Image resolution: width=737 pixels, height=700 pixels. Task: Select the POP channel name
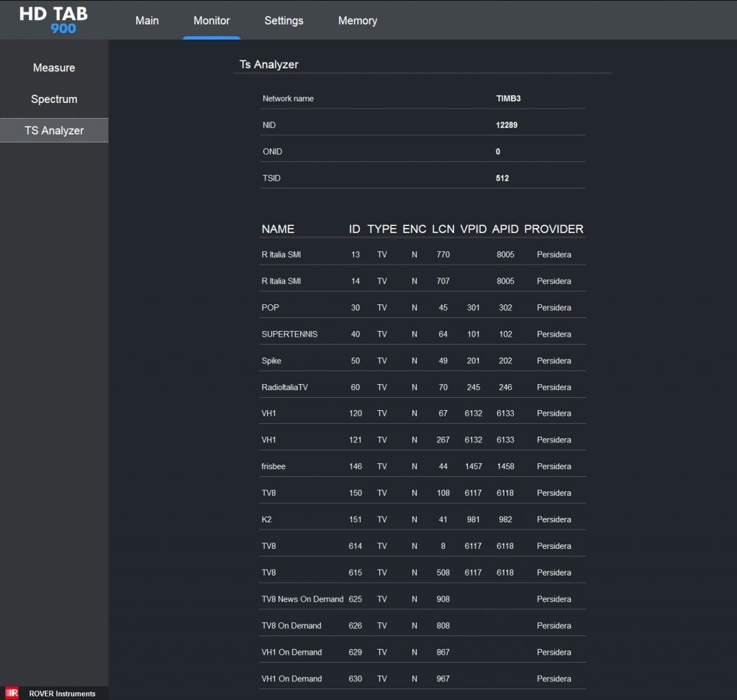coord(271,308)
